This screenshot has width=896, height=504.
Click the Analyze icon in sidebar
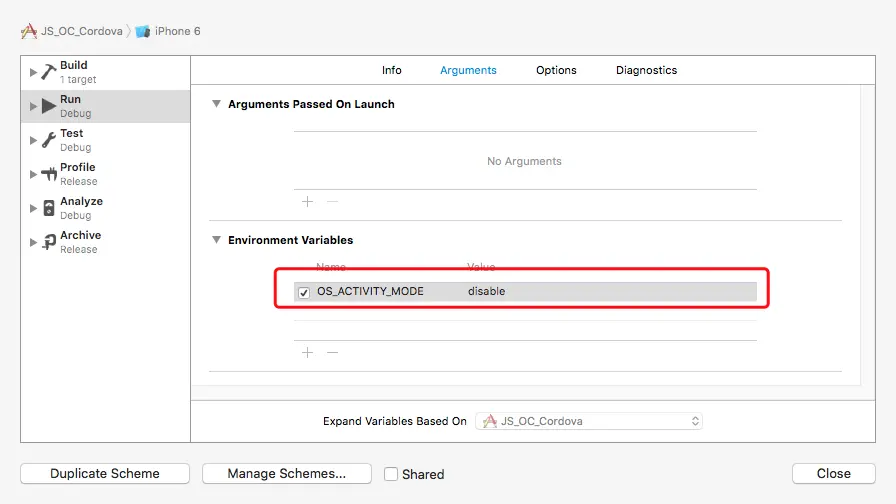click(49, 208)
